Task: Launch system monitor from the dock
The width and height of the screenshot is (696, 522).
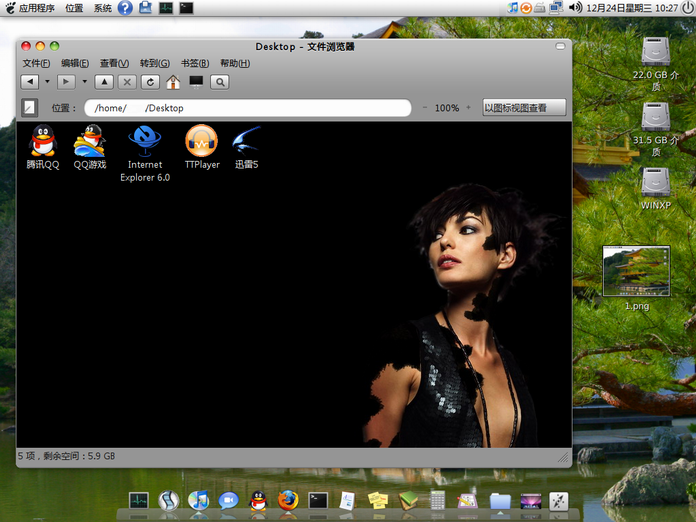Action: (x=139, y=501)
